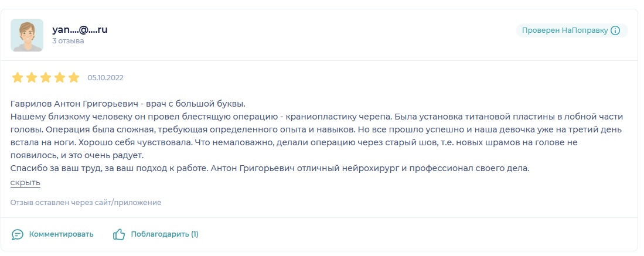
Task: Click the fifth rating star
Action: pyautogui.click(x=74, y=77)
